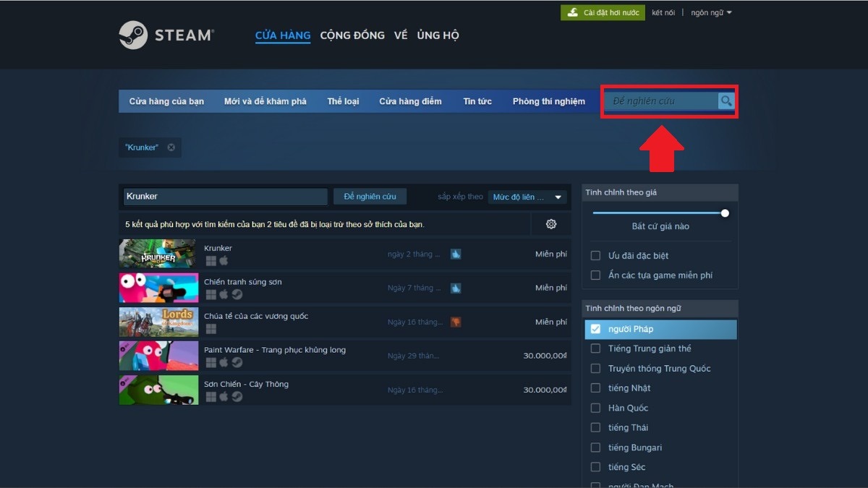Click the thumbs-down review icon for Chúa tể của các vương quốc

[456, 322]
